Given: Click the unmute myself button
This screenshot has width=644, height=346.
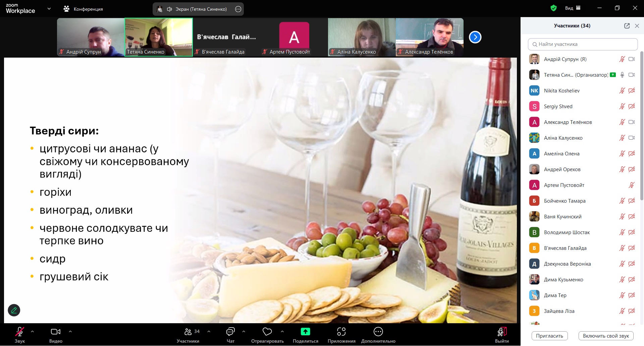Looking at the screenshot, I should pyautogui.click(x=606, y=336).
